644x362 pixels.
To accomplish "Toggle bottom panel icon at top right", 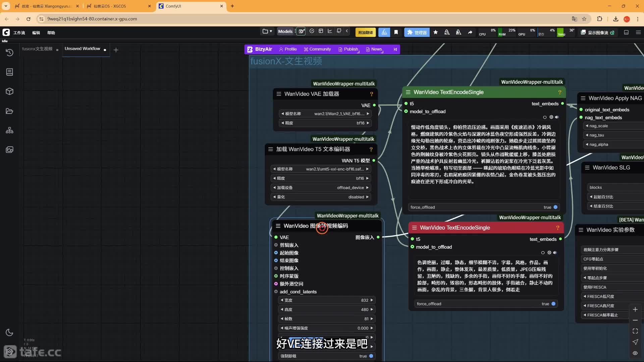I will [x=626, y=32].
